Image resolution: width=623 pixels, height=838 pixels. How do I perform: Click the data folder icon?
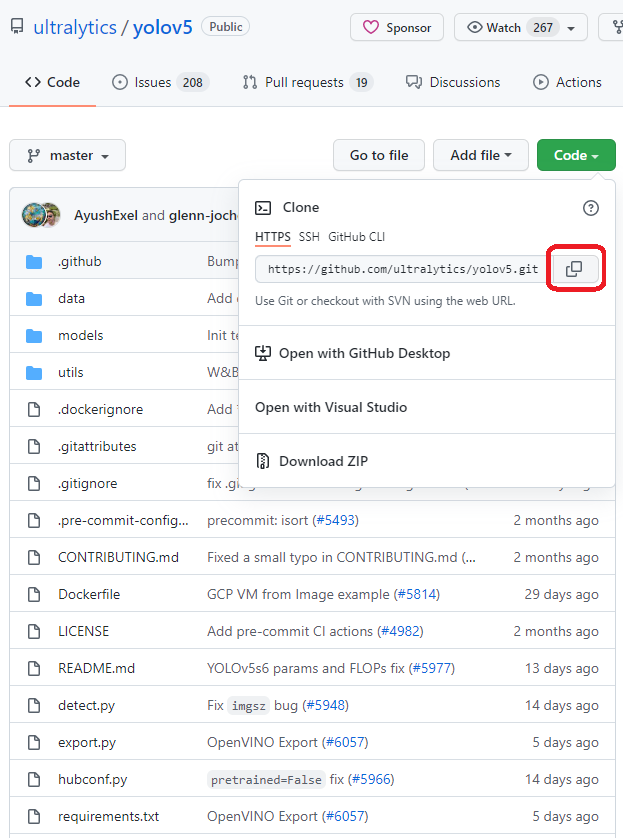pos(34,299)
